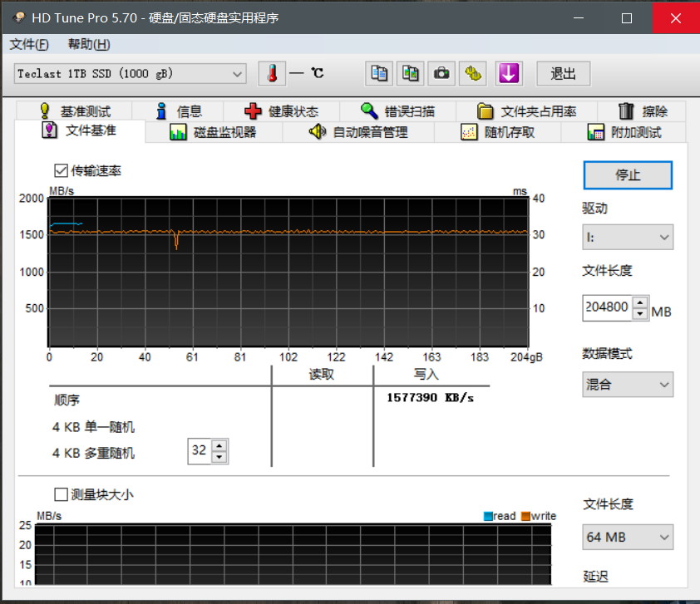The image size is (700, 604).
Task: Click the 写入 column header
Action: pyautogui.click(x=426, y=374)
